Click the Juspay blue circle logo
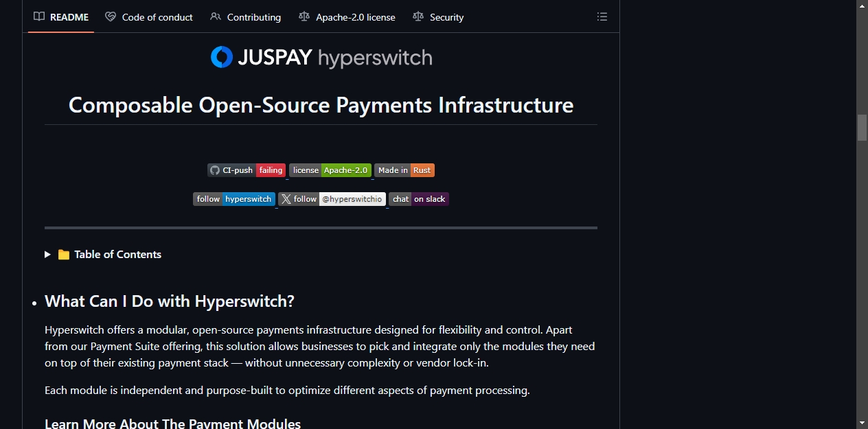 pyautogui.click(x=222, y=57)
